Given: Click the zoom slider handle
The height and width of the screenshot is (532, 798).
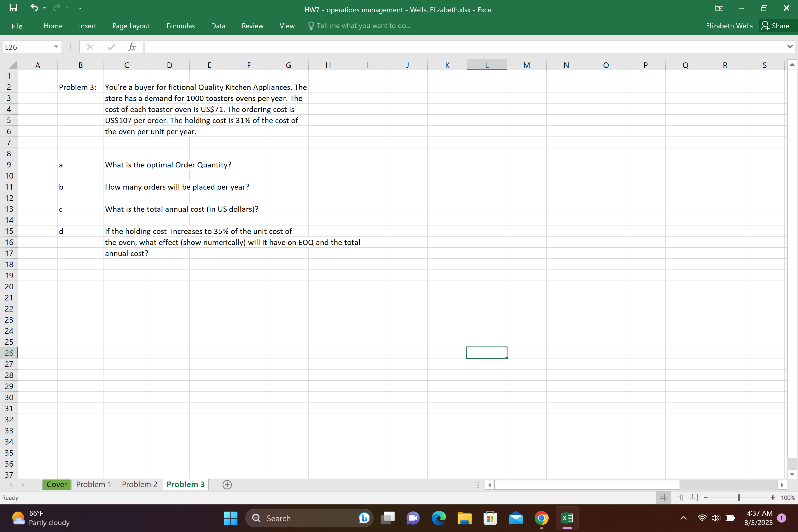Looking at the screenshot, I should coord(739,498).
